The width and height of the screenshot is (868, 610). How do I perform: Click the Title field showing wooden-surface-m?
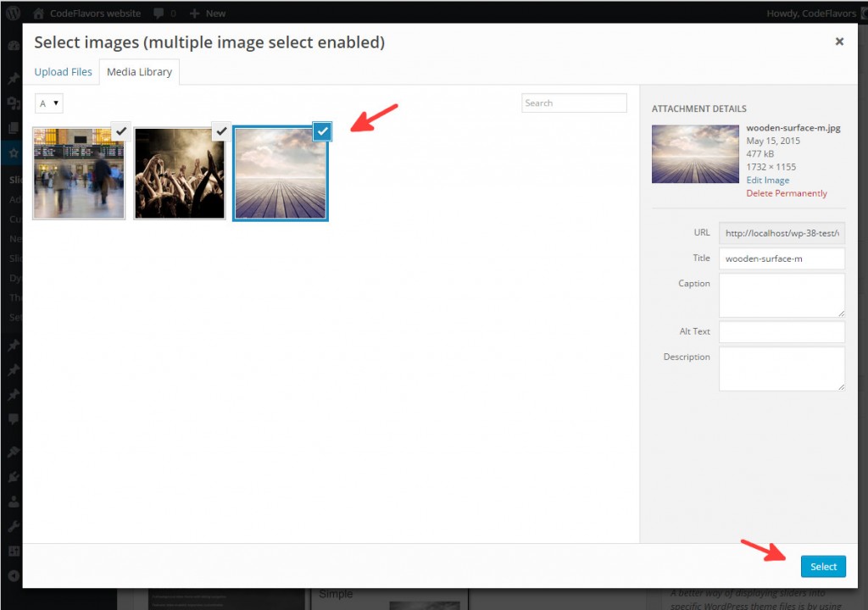[x=781, y=258]
